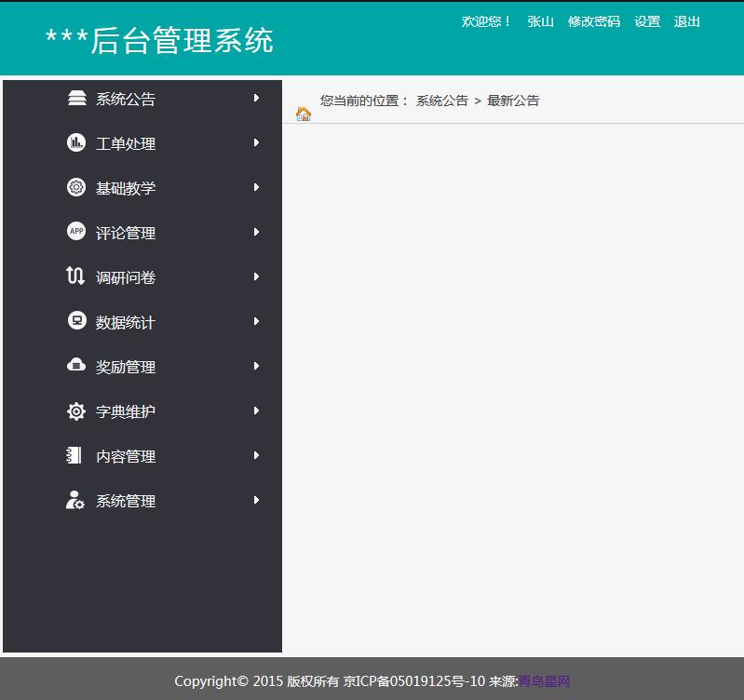
Task: Click the 最新公告 breadcrumb text
Action: (513, 101)
